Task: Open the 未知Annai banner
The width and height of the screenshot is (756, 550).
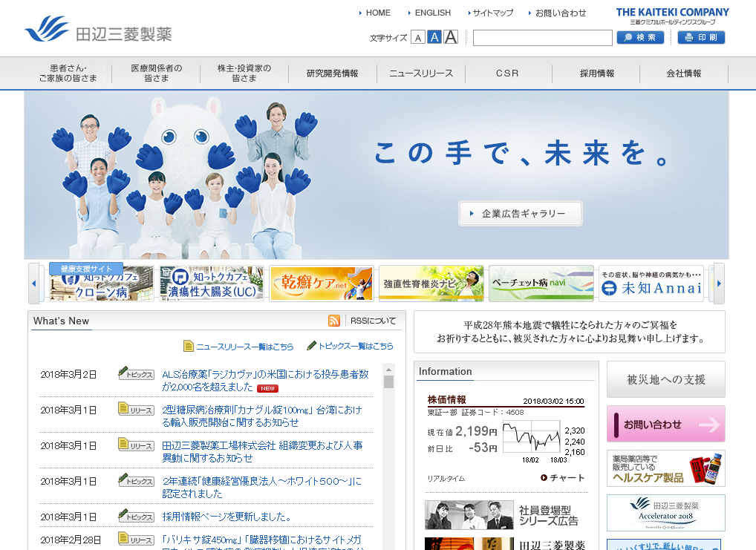Action: tap(651, 284)
